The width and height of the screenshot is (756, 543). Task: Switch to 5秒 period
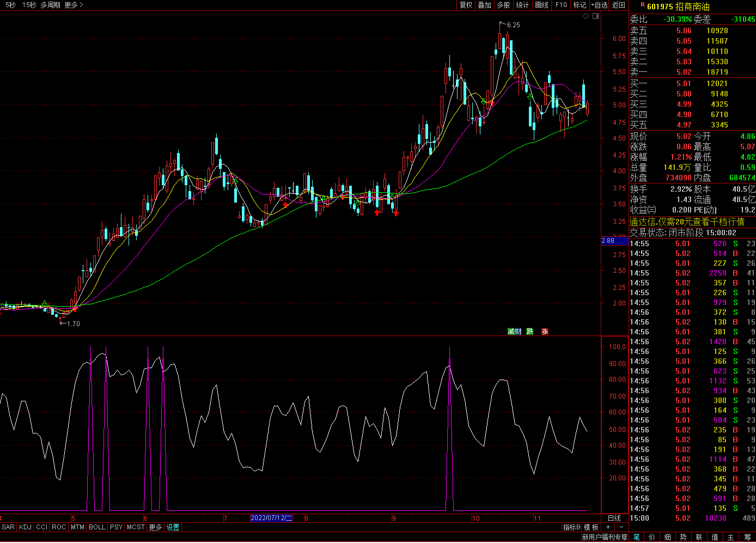[x=11, y=5]
